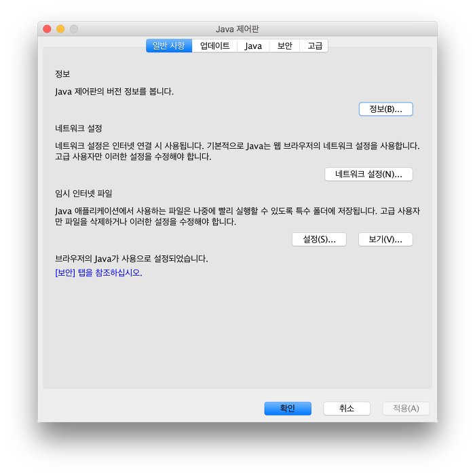
Task: Switch to the 일반 사항 tab
Action: click(x=169, y=46)
